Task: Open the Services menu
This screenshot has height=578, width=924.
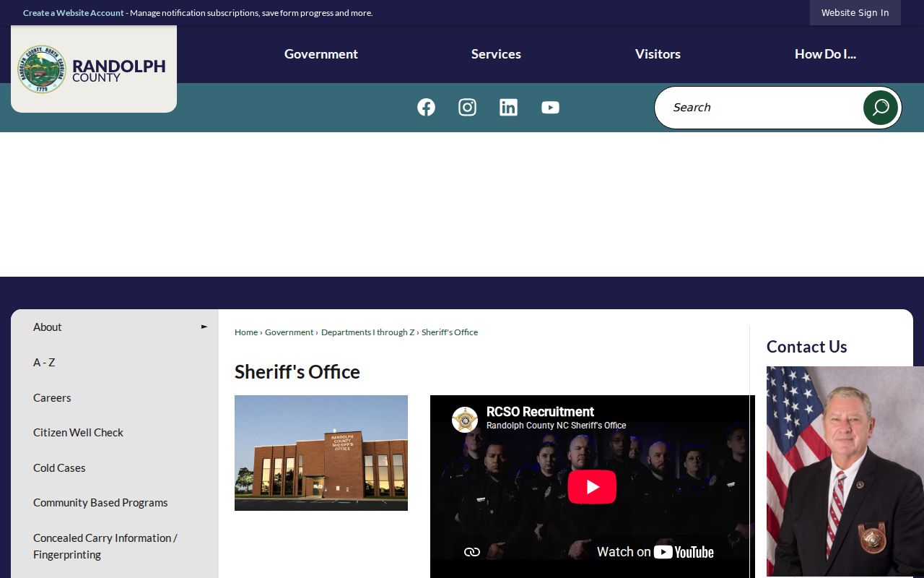Action: tap(496, 54)
